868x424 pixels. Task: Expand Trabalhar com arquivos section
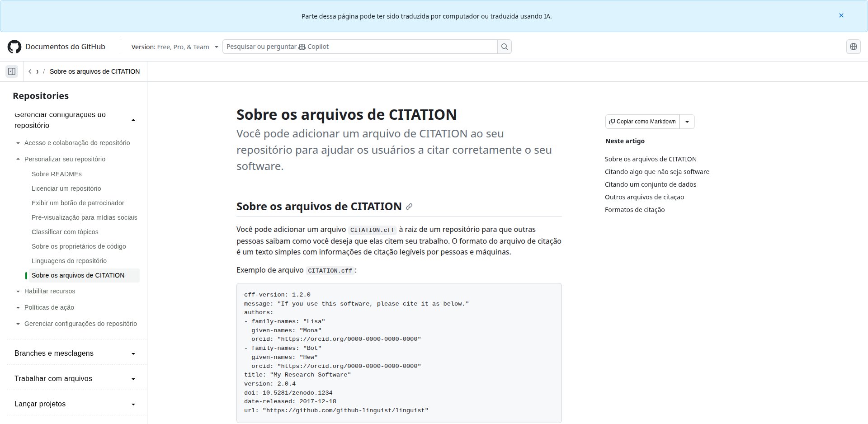click(75, 379)
